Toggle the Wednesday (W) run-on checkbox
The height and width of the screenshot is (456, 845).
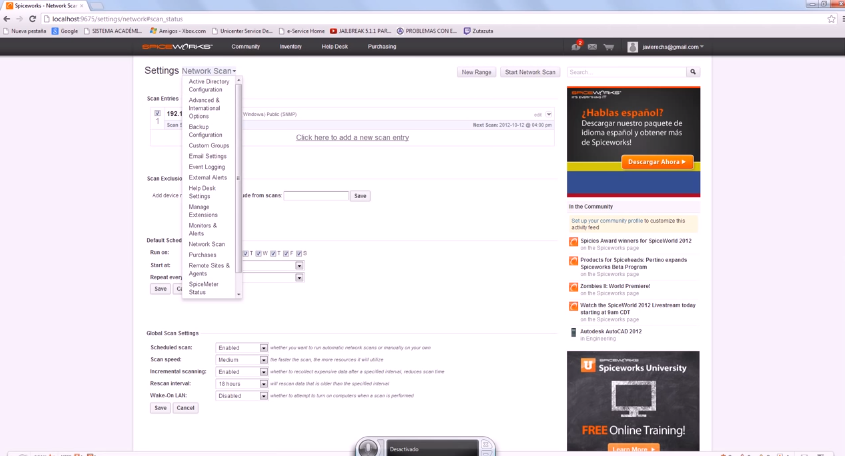click(259, 253)
